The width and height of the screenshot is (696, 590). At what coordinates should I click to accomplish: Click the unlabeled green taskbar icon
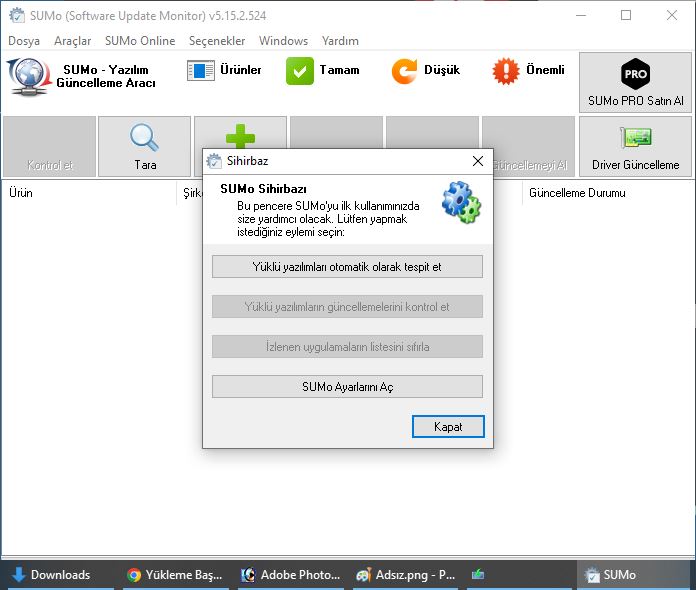click(x=478, y=574)
